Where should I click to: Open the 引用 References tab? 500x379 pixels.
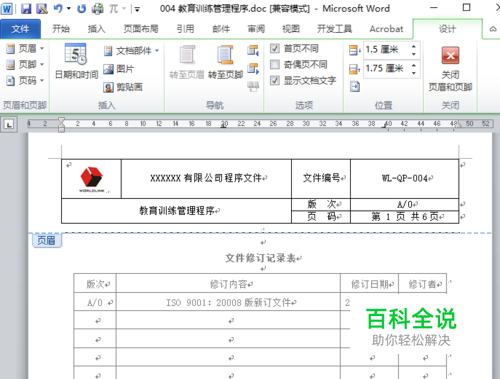tap(185, 29)
